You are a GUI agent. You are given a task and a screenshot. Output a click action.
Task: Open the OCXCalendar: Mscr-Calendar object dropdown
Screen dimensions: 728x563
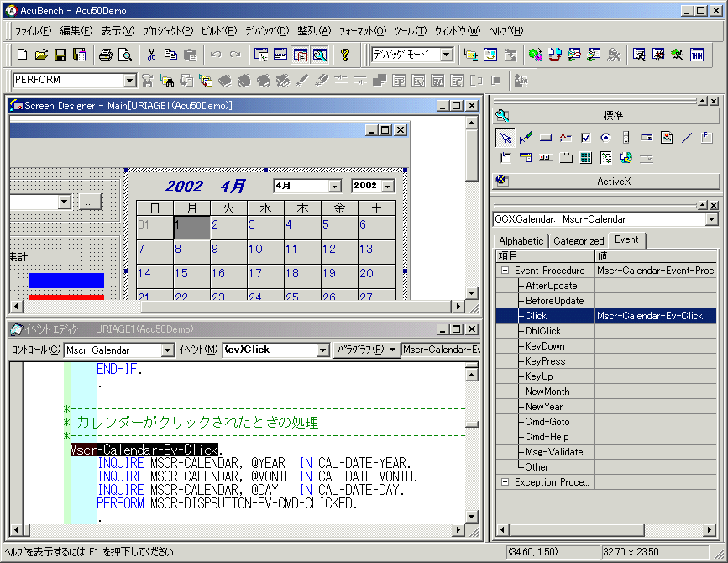point(711,219)
